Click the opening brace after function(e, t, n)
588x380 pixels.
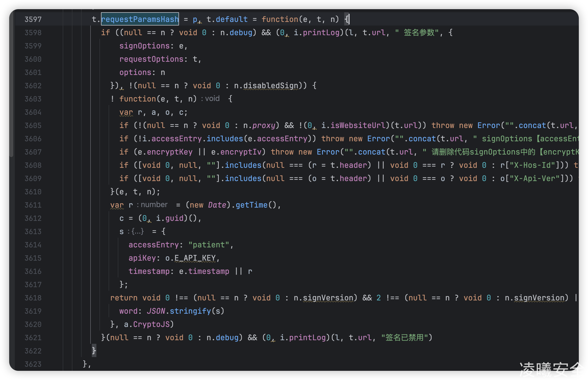click(347, 19)
